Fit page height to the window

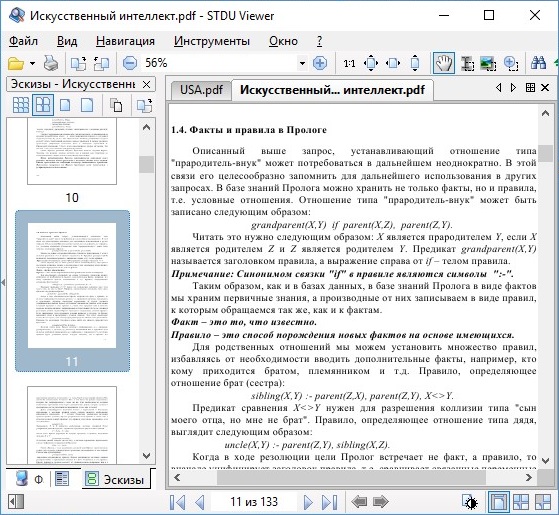tap(415, 63)
